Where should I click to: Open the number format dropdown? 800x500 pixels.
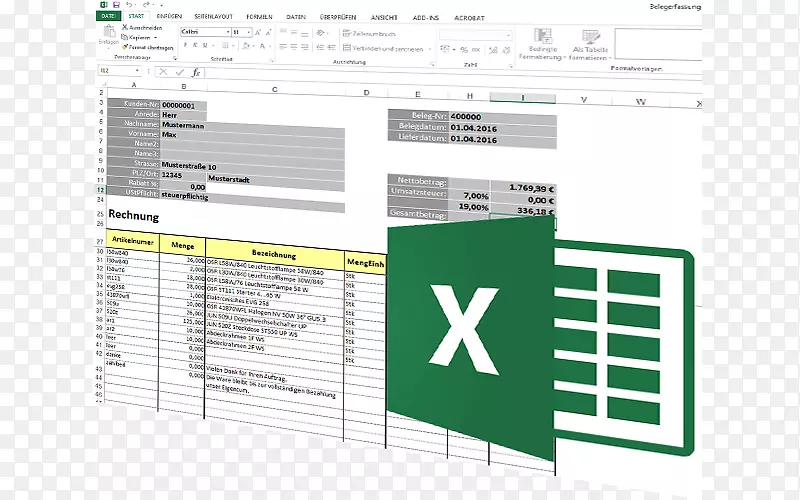(508, 35)
